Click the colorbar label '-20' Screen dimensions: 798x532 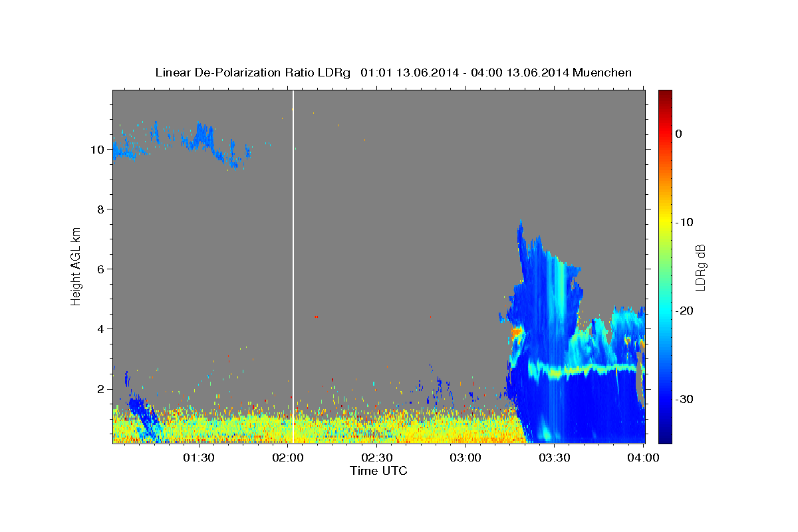pyautogui.click(x=684, y=311)
